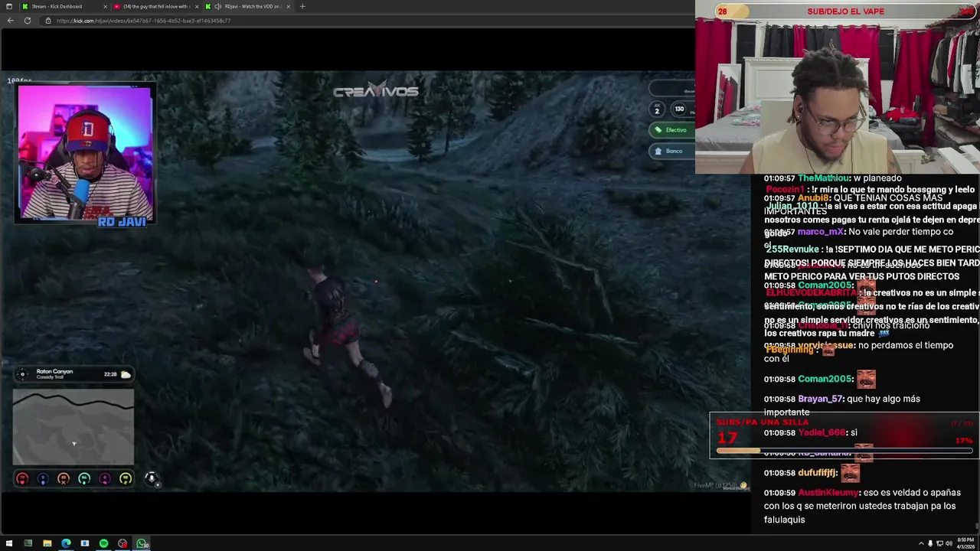
Task: Close the YouTube tab
Action: point(197,6)
